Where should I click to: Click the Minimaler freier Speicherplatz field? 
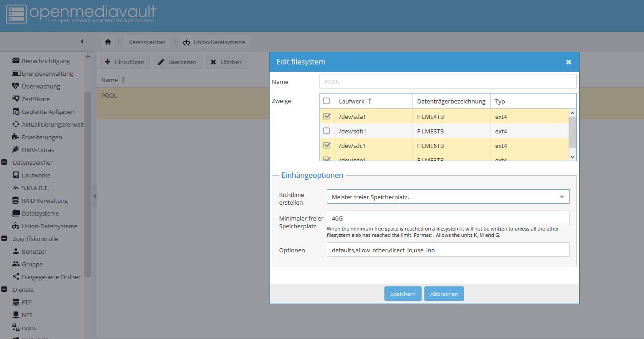pyautogui.click(x=448, y=218)
